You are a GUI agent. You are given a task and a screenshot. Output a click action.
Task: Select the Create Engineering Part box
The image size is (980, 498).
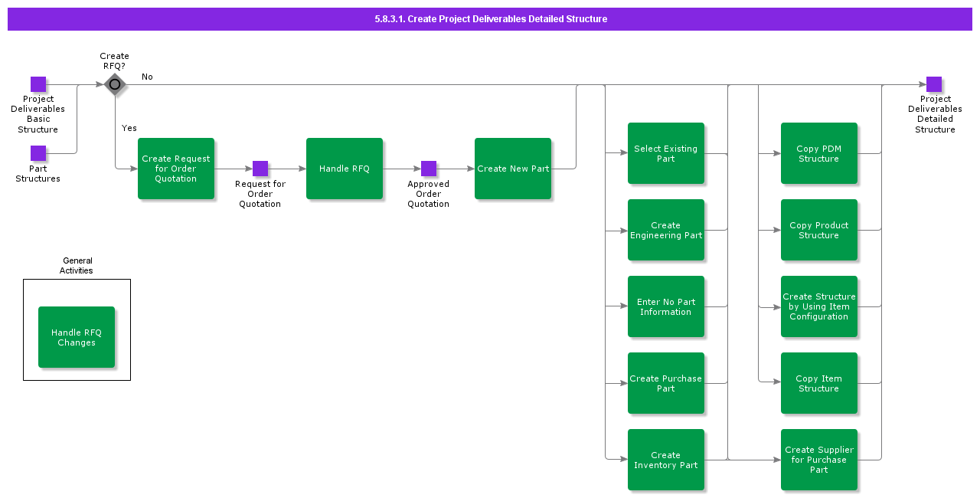click(x=666, y=230)
